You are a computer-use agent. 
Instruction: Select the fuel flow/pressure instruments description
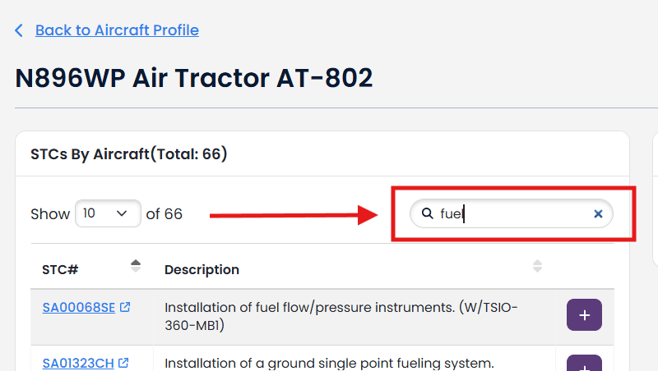click(x=341, y=316)
